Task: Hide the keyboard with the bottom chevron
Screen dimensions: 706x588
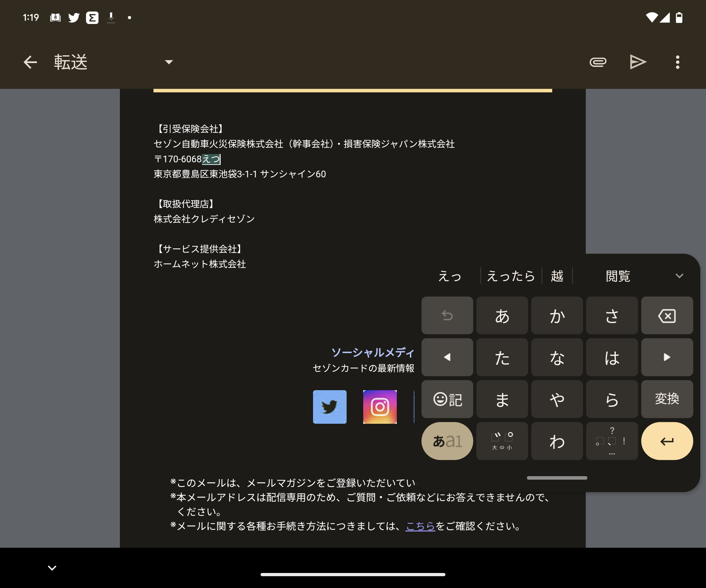Action: (52, 568)
